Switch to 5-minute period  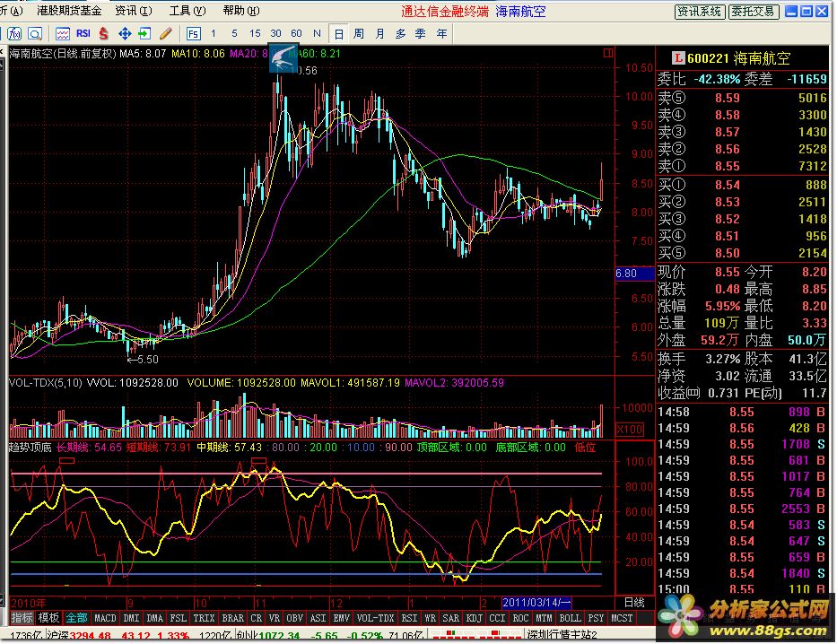(x=234, y=33)
